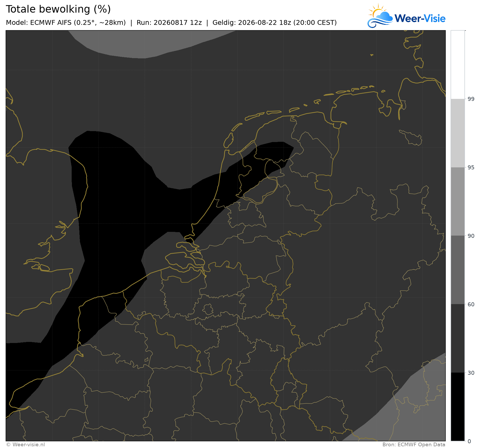Viewport: 486px width, 448px height.
Task: Click the Weer-Visie sun and cloud logo icon
Action: pyautogui.click(x=380, y=16)
